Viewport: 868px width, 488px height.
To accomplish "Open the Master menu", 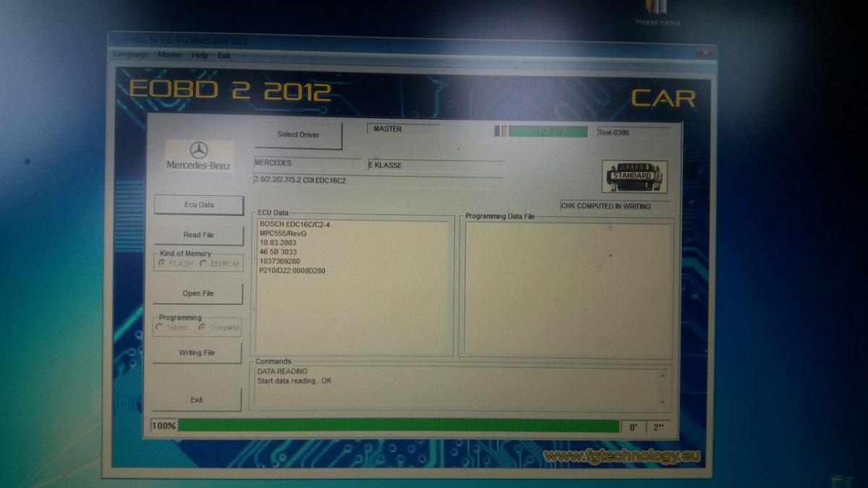I will pyautogui.click(x=170, y=55).
